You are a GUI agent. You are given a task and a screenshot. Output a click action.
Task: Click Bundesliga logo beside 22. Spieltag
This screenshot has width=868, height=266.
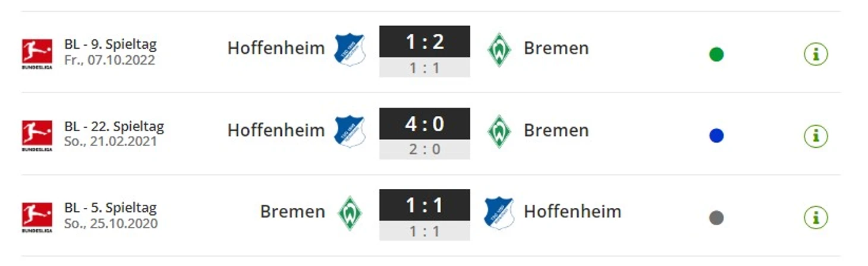tap(37, 136)
